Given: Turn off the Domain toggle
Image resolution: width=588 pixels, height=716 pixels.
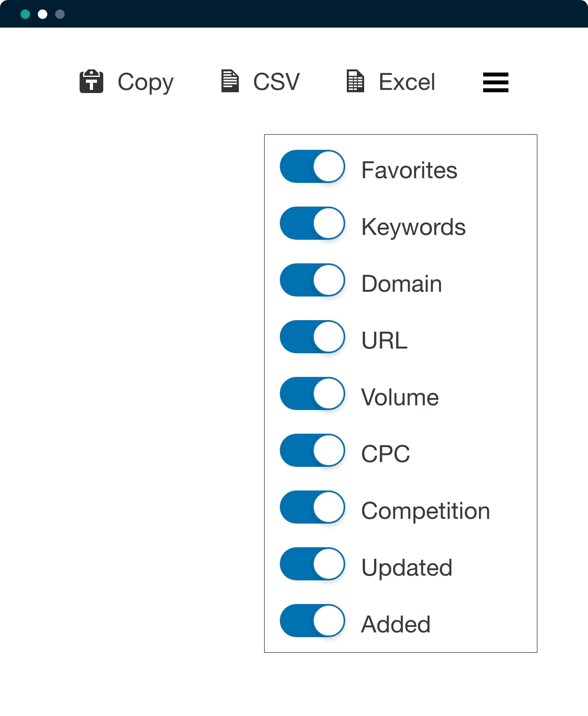Looking at the screenshot, I should (x=313, y=280).
